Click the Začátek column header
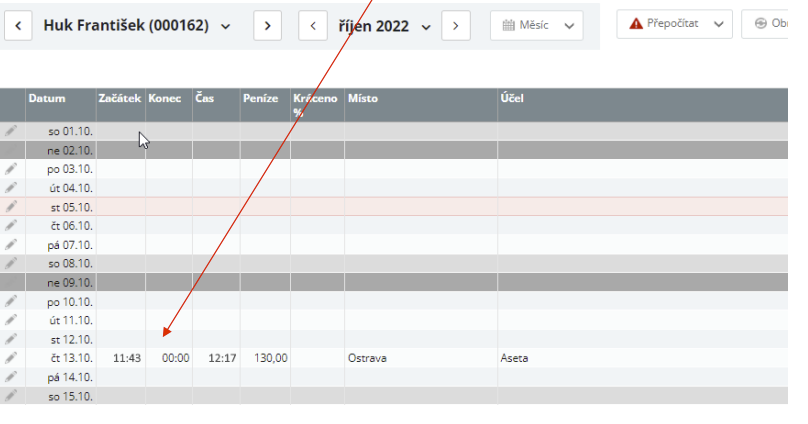The width and height of the screenshot is (808, 424). (x=121, y=105)
